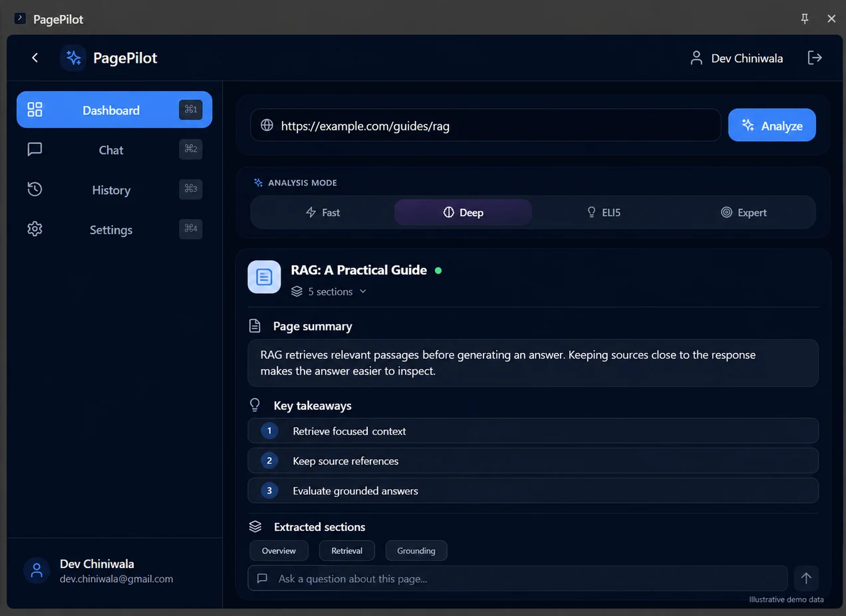Click the user profile icon in the header
Screen dimensions: 846x616
click(x=696, y=58)
